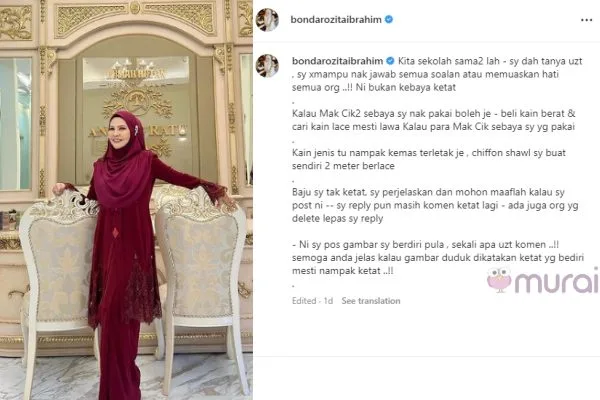
Task: Click caption paragraph starting Kain jenis tu
Action: [x=429, y=159]
